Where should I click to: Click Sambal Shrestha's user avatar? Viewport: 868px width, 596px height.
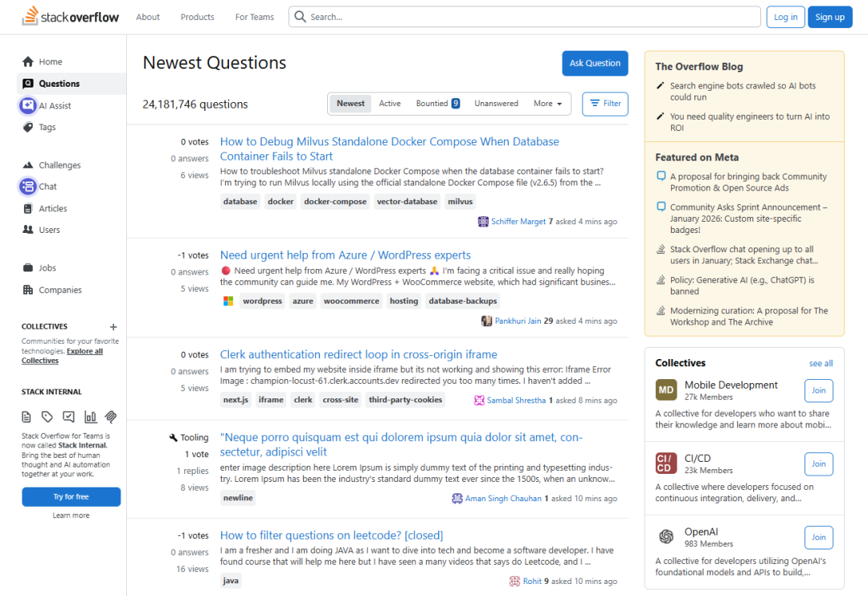pos(479,400)
